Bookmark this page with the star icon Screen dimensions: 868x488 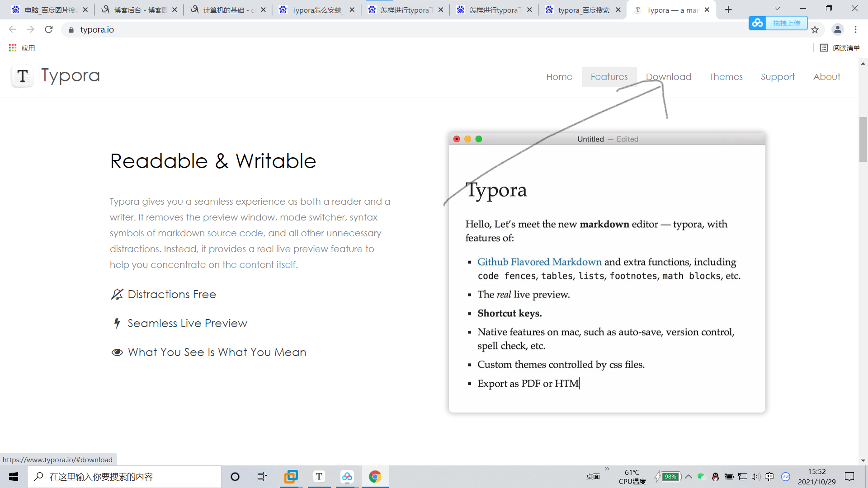coord(815,30)
